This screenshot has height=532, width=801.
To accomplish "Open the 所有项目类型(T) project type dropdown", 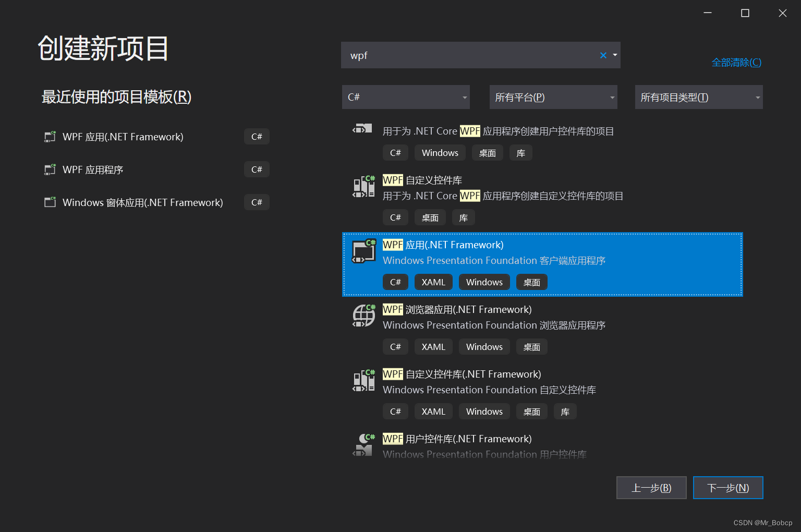I will point(699,97).
